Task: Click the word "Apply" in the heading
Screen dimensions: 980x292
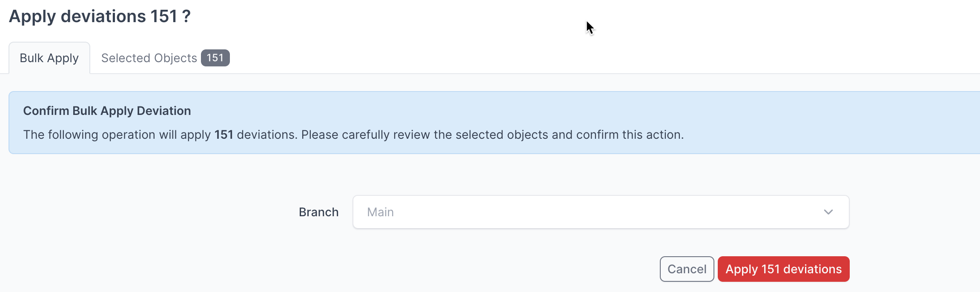Action: (x=32, y=17)
